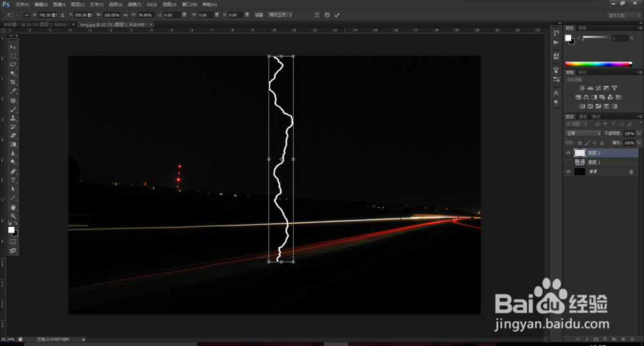Hide the 背景 layer with its eye icon
Screen dimensions: 644x346
point(568,172)
